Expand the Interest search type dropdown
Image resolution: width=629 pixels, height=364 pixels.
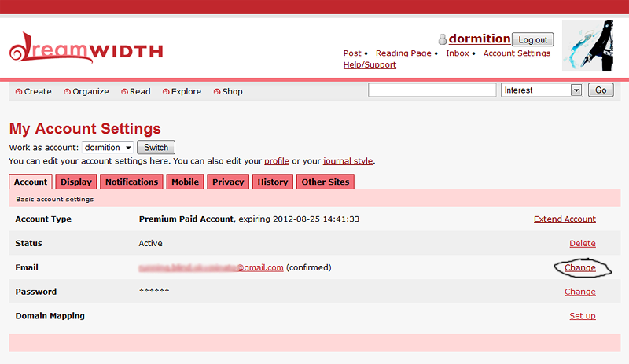pos(576,90)
